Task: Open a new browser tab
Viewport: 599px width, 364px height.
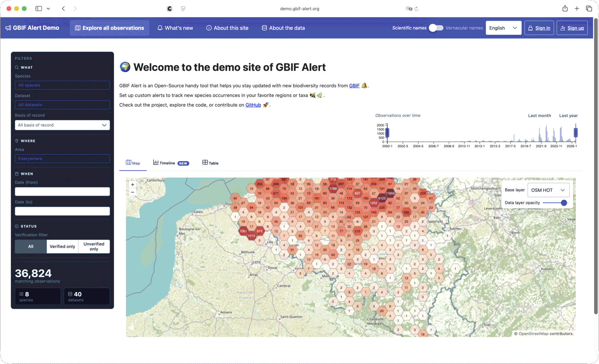Action: 577,8
